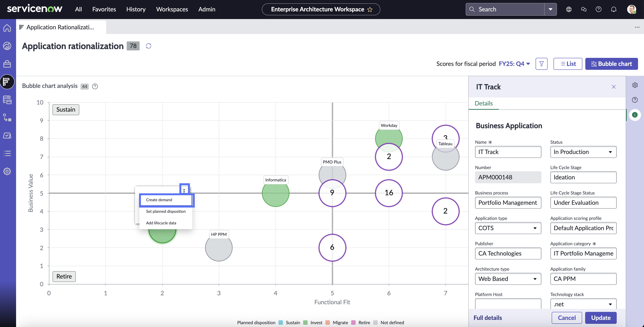Show help for Bubble chart analysis

[x=95, y=86]
